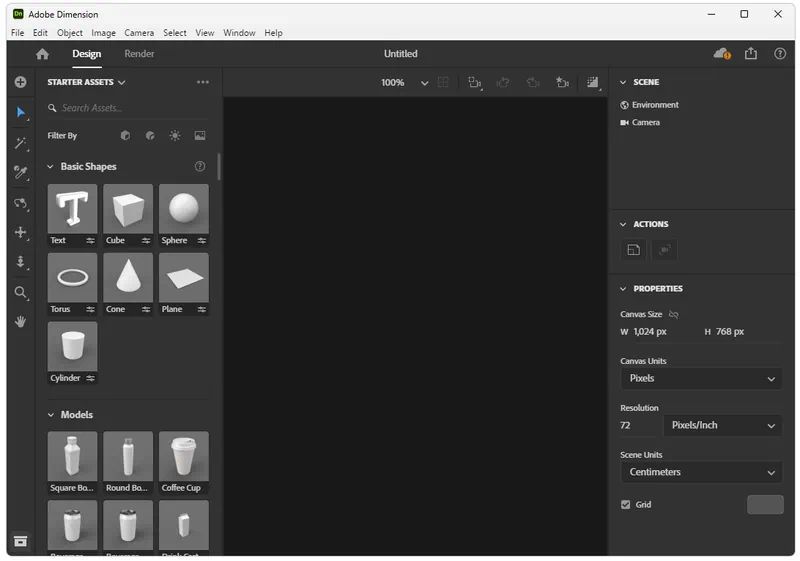This screenshot has width=800, height=561.
Task: Switch to the Render tab
Action: coord(139,54)
